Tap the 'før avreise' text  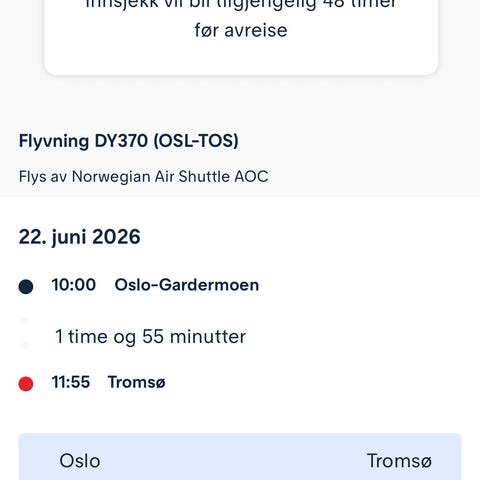pyautogui.click(x=241, y=31)
